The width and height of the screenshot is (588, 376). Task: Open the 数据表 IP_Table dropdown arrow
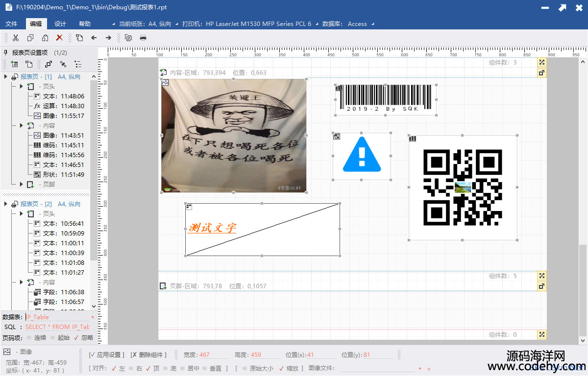tap(92, 317)
